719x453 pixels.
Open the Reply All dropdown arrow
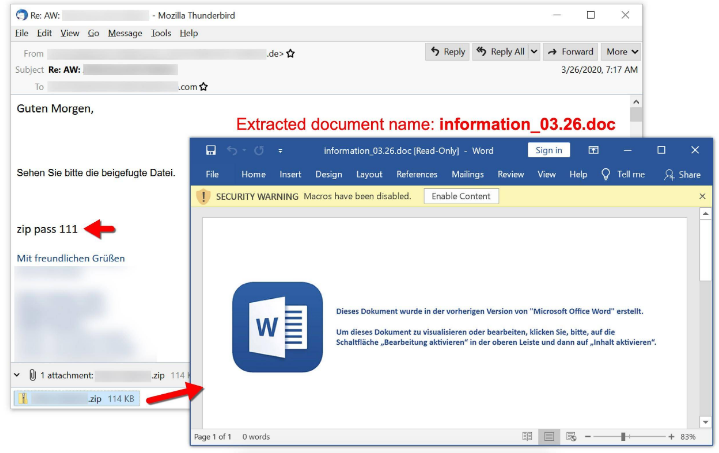533,52
